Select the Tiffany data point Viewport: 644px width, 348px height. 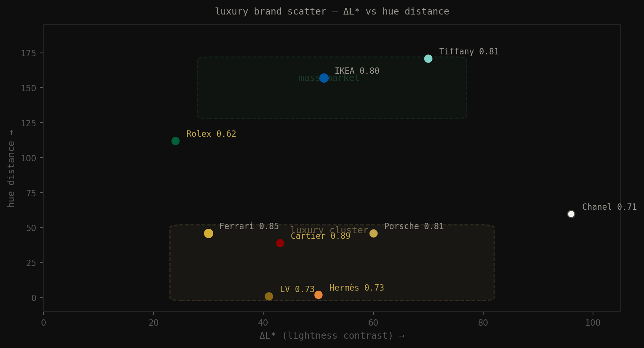pyautogui.click(x=428, y=58)
